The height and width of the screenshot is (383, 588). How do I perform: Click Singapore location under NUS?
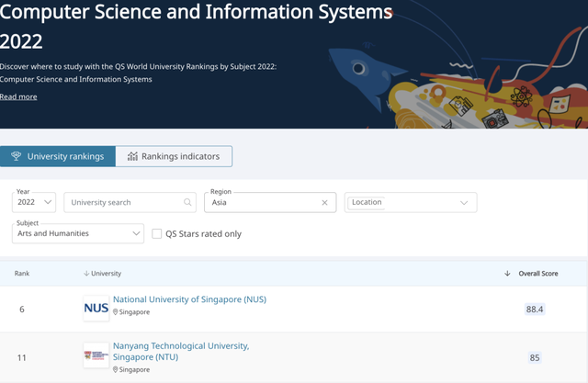coord(134,312)
